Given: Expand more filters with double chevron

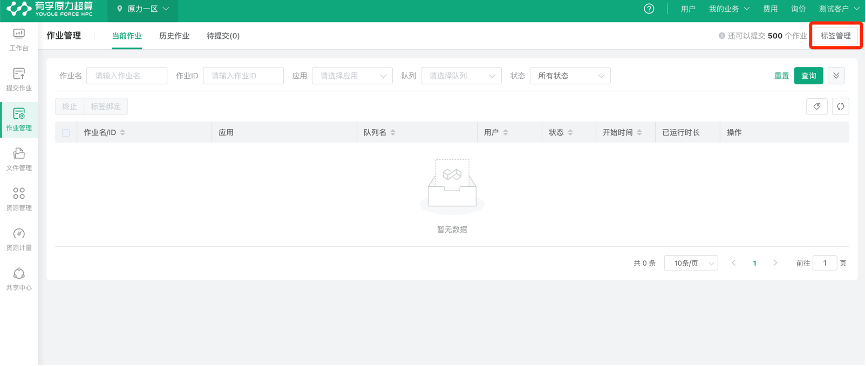Looking at the screenshot, I should pyautogui.click(x=836, y=76).
